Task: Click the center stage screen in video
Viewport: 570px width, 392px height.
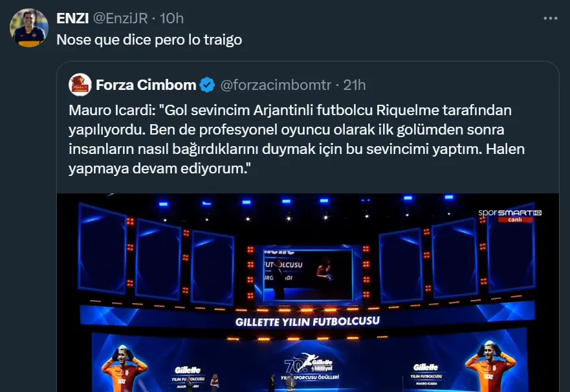Action: [307, 275]
